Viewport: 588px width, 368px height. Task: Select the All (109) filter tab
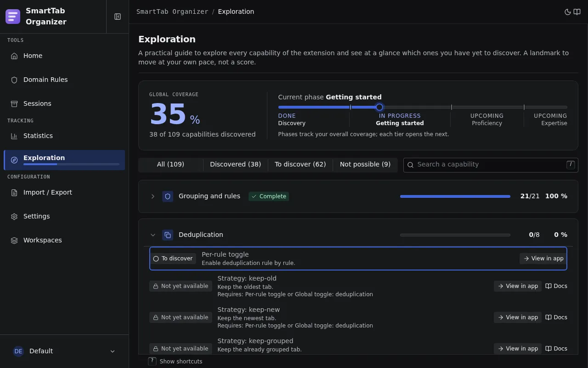point(170,165)
